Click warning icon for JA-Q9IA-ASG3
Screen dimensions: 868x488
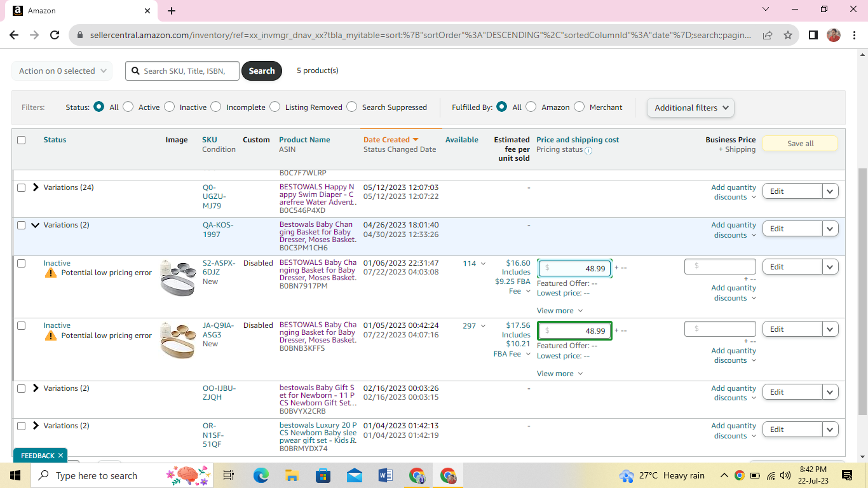[51, 335]
